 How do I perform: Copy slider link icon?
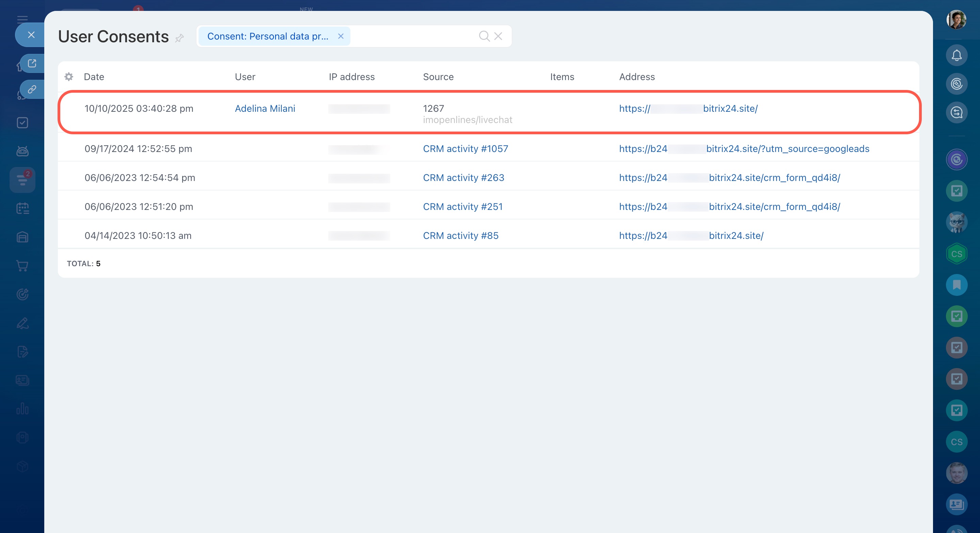(32, 90)
